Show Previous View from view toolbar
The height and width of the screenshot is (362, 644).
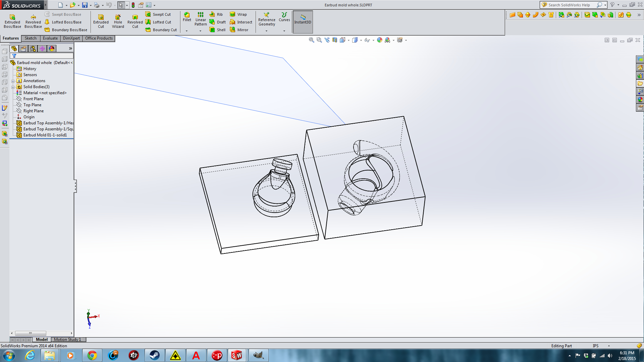pyautogui.click(x=327, y=40)
